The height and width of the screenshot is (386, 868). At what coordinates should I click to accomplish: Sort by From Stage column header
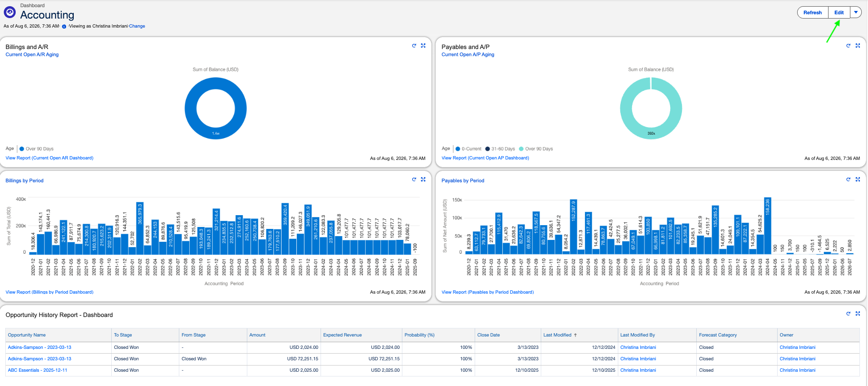pos(194,335)
